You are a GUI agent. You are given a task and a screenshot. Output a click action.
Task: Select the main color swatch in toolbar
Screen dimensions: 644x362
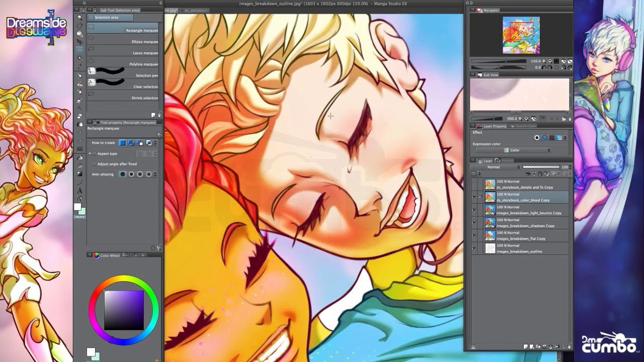pos(77,207)
